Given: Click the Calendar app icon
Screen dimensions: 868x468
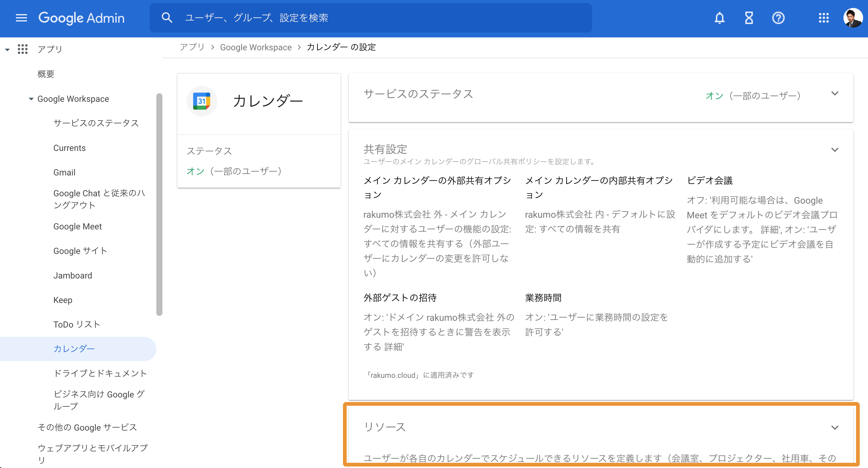Looking at the screenshot, I should pyautogui.click(x=201, y=101).
